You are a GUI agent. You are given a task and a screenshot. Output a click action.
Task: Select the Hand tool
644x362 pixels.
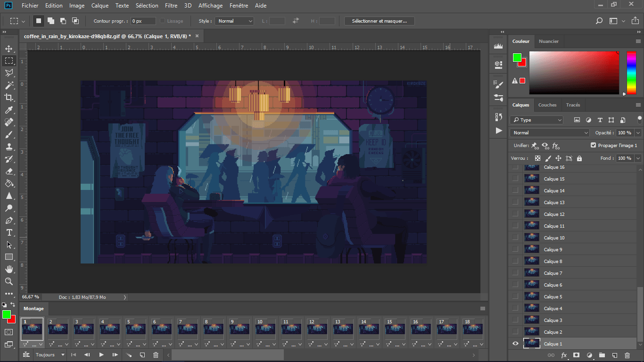tap(9, 269)
